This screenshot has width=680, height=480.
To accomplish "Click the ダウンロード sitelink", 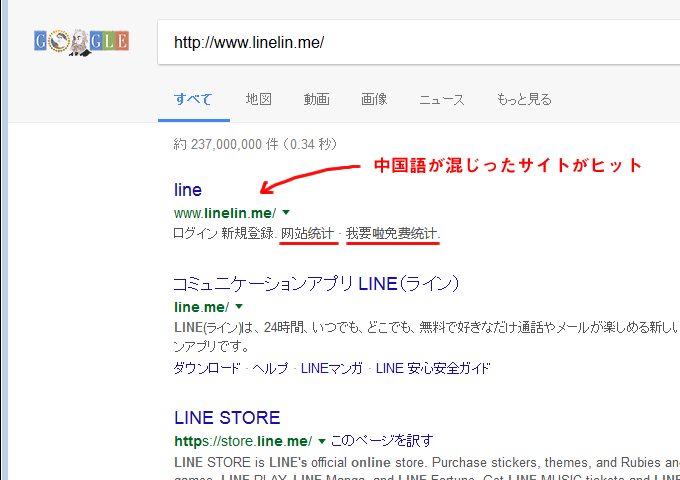I will [x=207, y=368].
